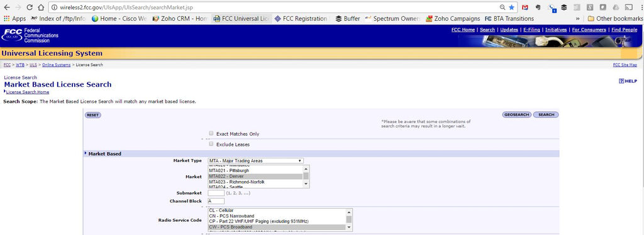Go to License Search Home link

(28, 92)
